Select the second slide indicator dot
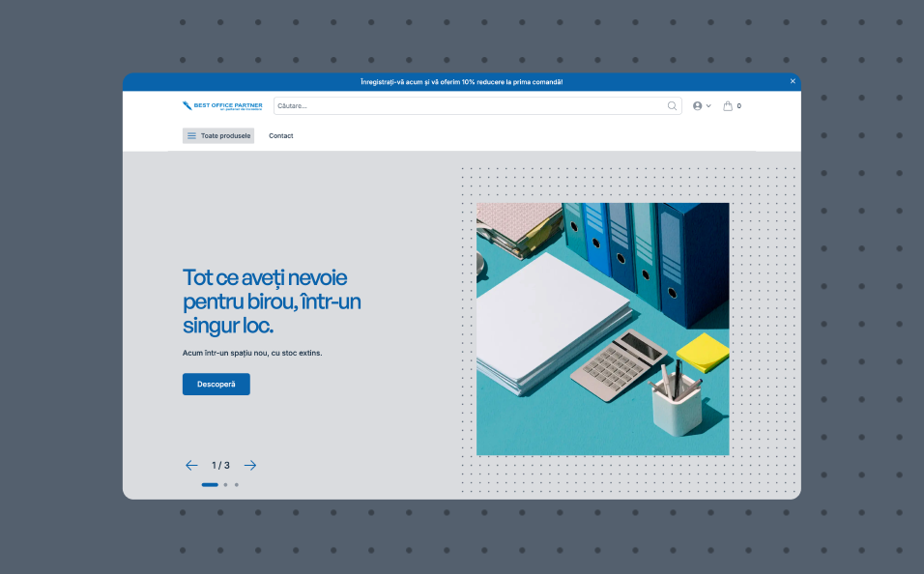The image size is (924, 574). 225,484
